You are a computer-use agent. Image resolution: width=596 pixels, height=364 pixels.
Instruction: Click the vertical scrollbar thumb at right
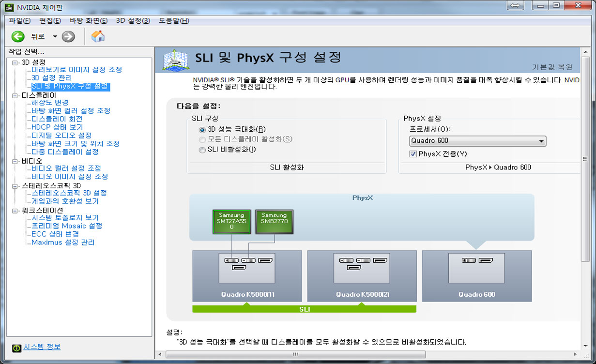pos(584,159)
